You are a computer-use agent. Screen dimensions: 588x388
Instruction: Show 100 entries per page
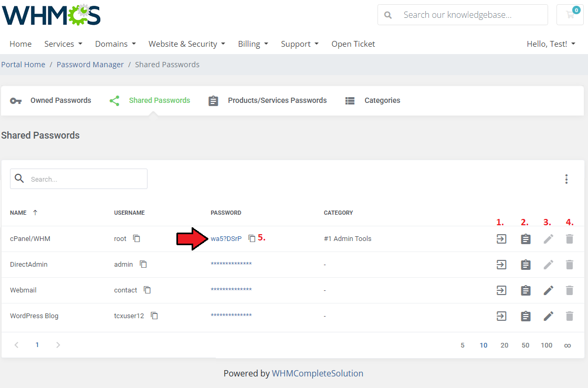pyautogui.click(x=547, y=345)
